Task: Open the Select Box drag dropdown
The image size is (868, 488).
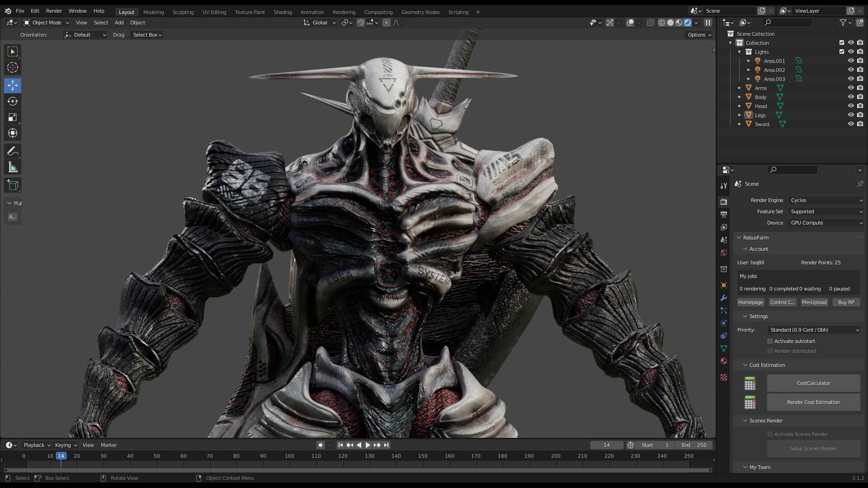Action: (x=147, y=35)
